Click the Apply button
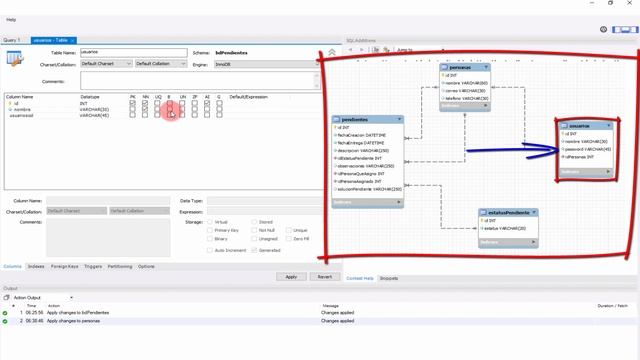Screen dimensions: 640x360 [x=291, y=277]
